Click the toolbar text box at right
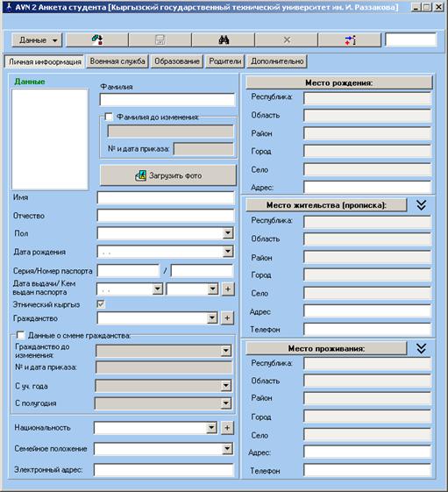This screenshot has width=448, height=492. (x=410, y=39)
